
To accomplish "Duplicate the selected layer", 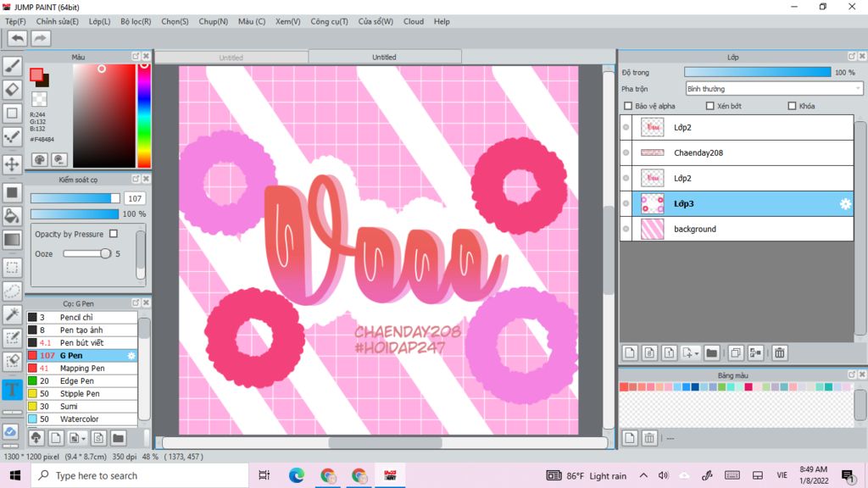I will [x=736, y=353].
